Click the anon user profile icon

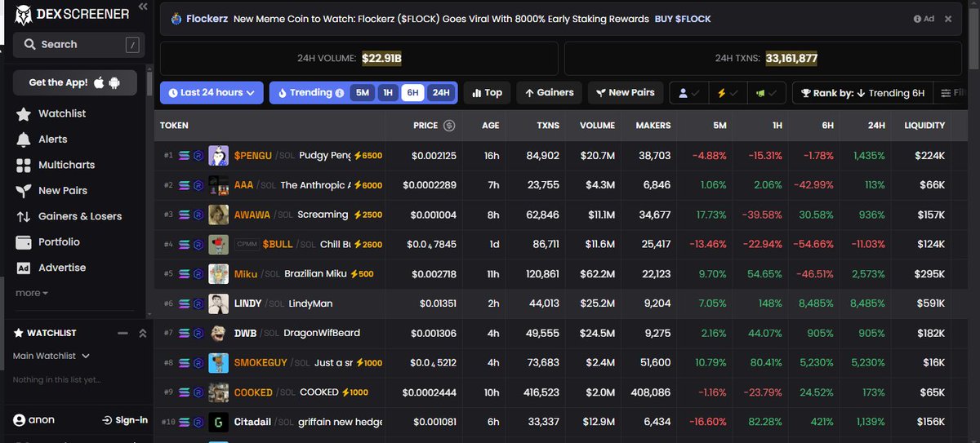19,420
